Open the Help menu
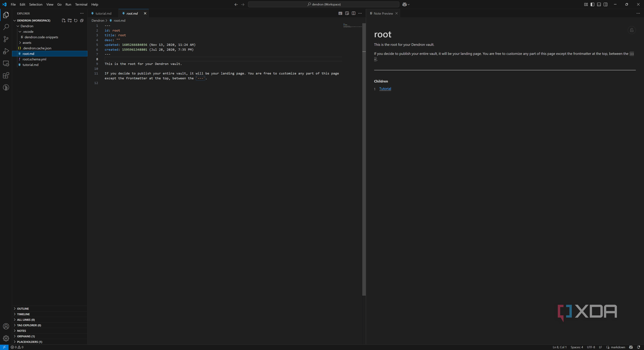This screenshot has width=644, height=350. coord(95,4)
